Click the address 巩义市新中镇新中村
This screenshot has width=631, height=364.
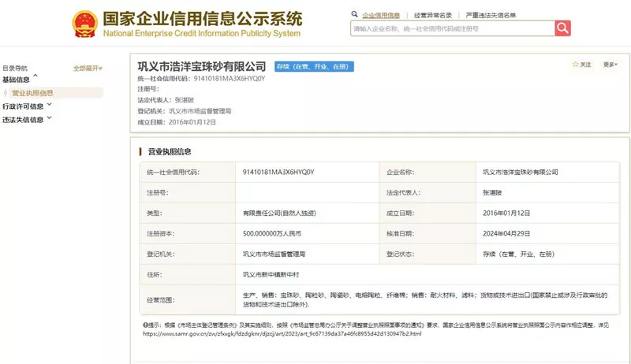[x=271, y=274]
